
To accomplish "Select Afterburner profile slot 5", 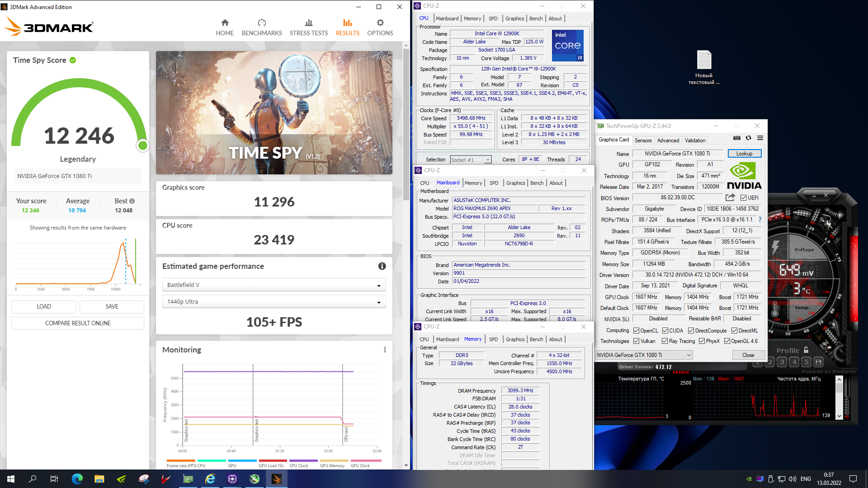I will (807, 362).
